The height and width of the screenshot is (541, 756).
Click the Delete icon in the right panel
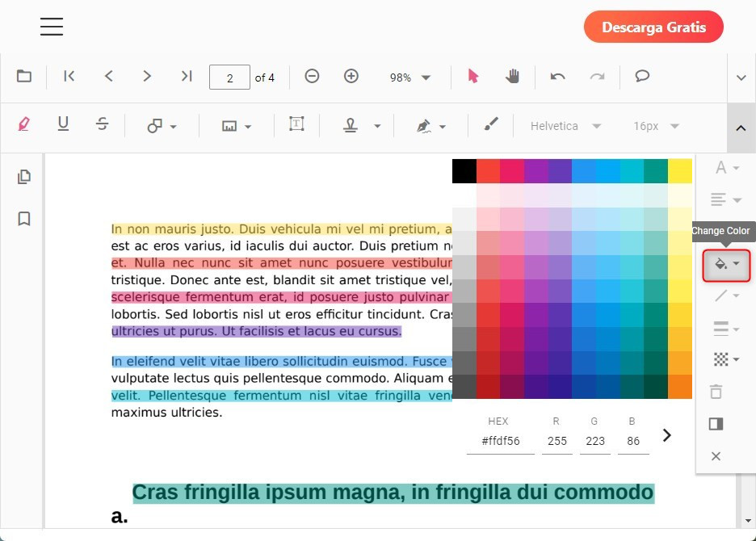click(716, 391)
